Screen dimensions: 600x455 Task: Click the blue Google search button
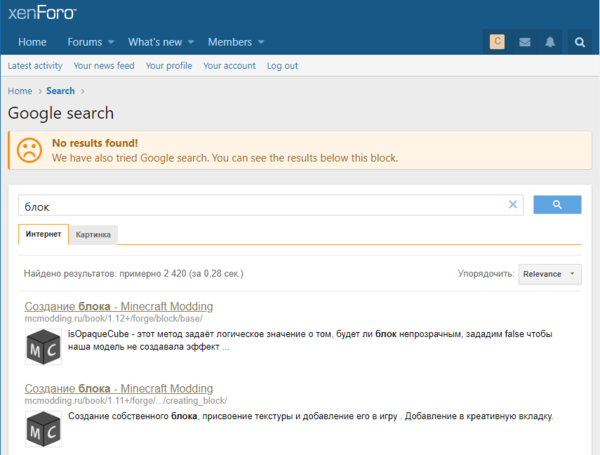[557, 205]
